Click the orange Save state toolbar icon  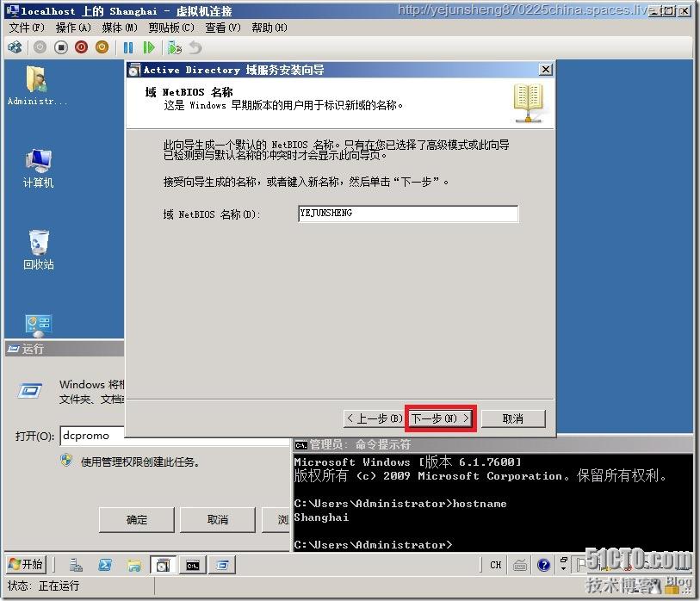tap(102, 47)
